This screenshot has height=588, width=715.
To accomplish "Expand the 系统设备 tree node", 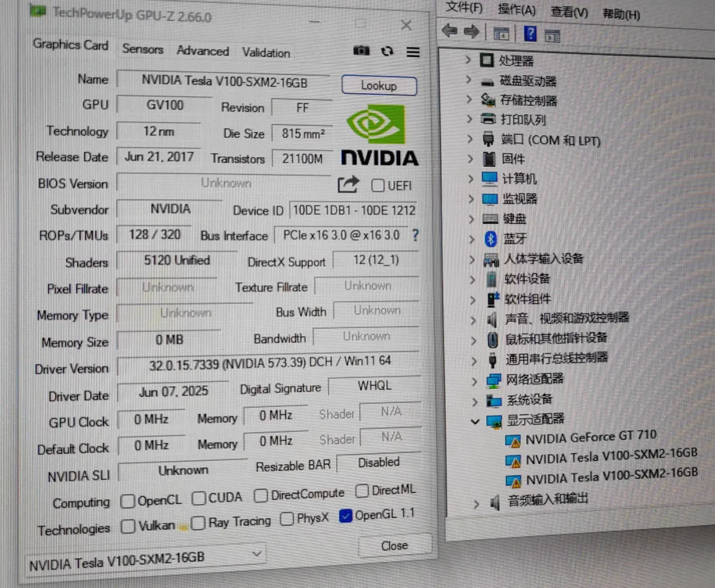I will (475, 402).
